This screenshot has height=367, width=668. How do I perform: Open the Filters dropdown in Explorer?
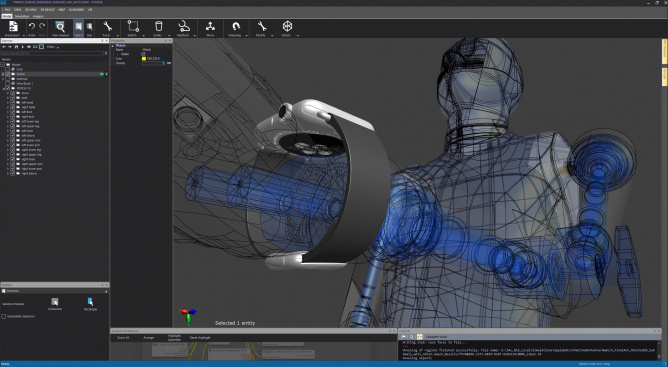[x=52, y=47]
